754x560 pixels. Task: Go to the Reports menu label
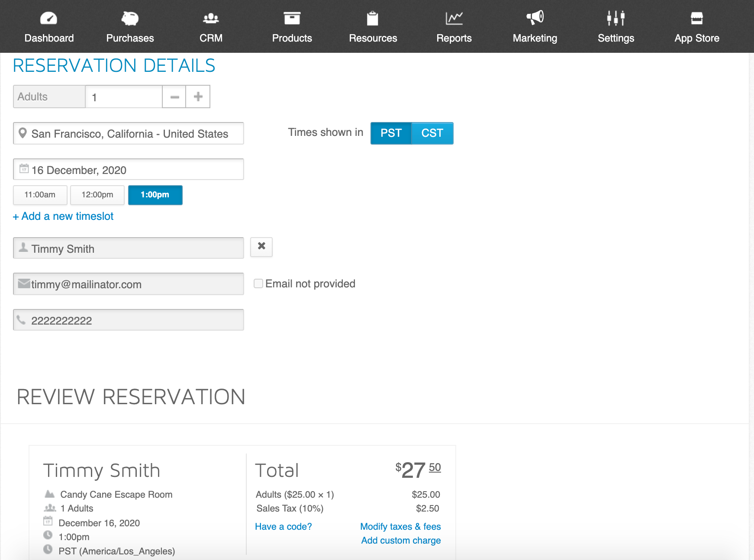click(454, 38)
